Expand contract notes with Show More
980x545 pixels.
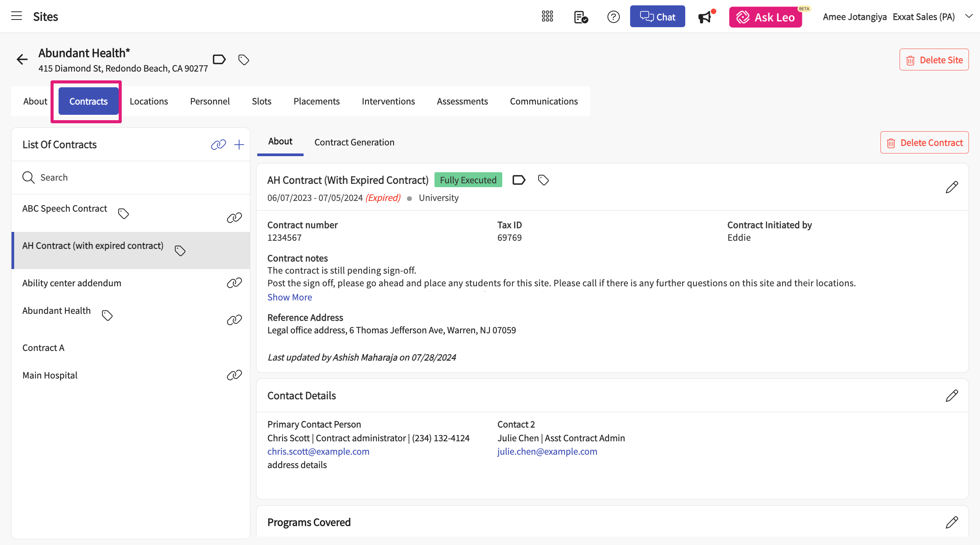pyautogui.click(x=289, y=297)
